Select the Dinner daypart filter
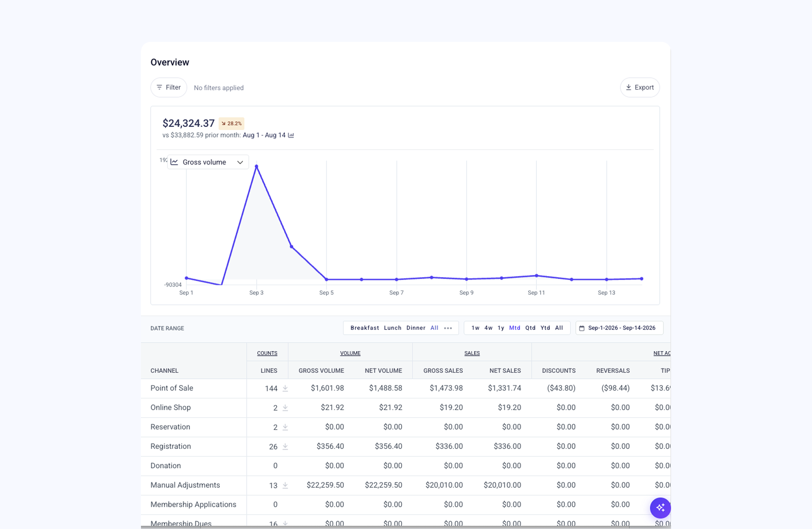 click(415, 328)
